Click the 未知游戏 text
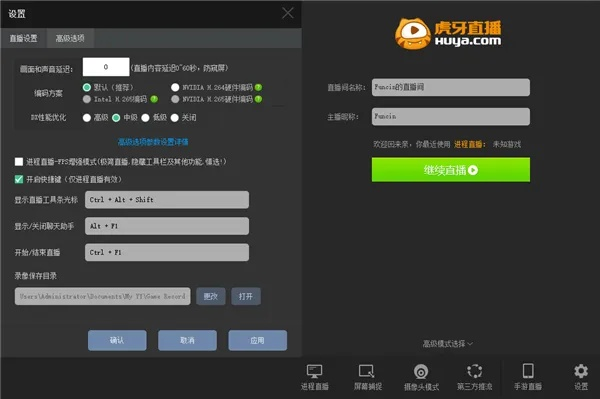Screen dimensions: 600x399 pyautogui.click(x=507, y=144)
